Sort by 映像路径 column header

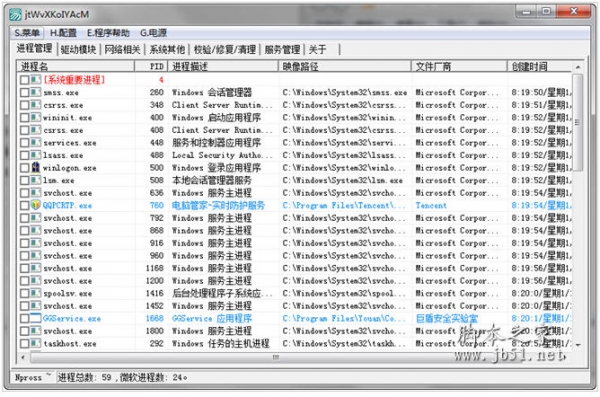(345, 67)
